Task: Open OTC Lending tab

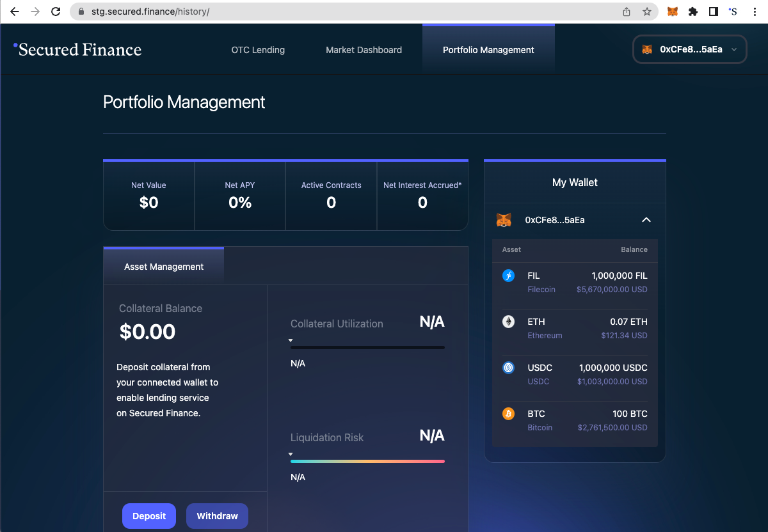Action: pos(258,50)
